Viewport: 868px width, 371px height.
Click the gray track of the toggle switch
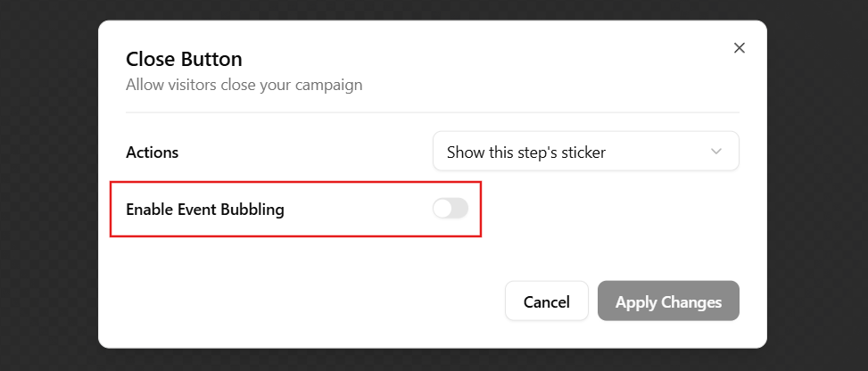coord(459,209)
